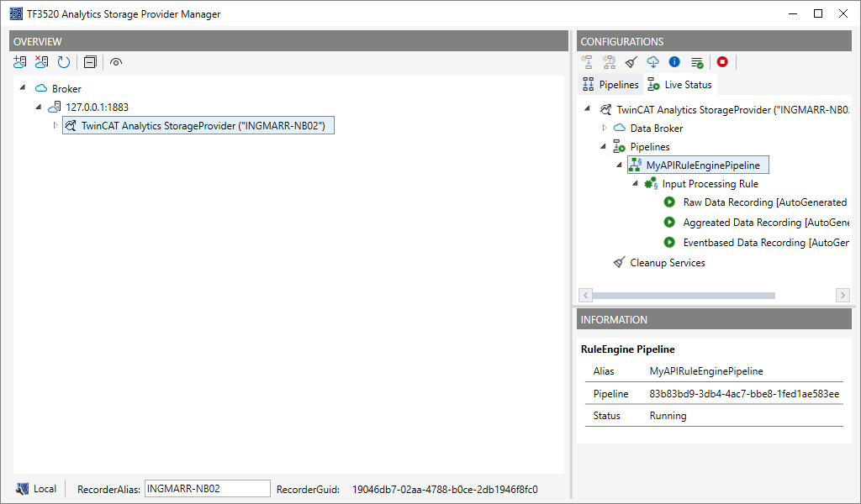Select Aggregated Data Recording entry

(x=766, y=222)
